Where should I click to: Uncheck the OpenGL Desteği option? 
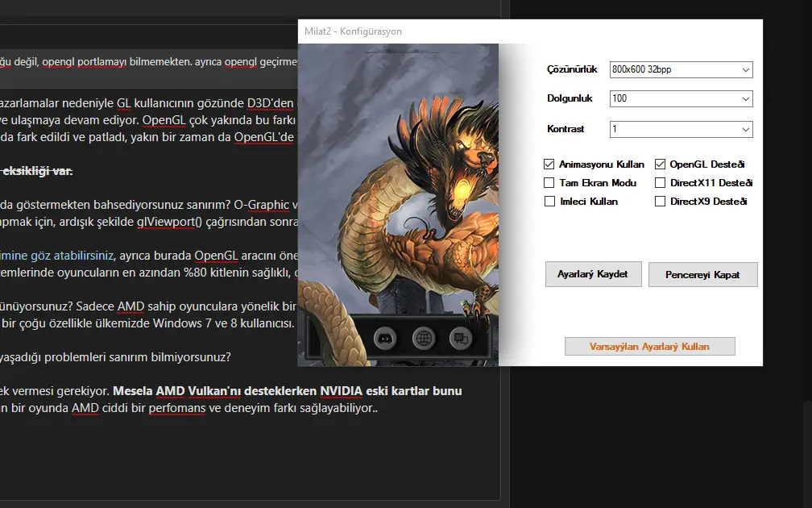click(x=661, y=164)
